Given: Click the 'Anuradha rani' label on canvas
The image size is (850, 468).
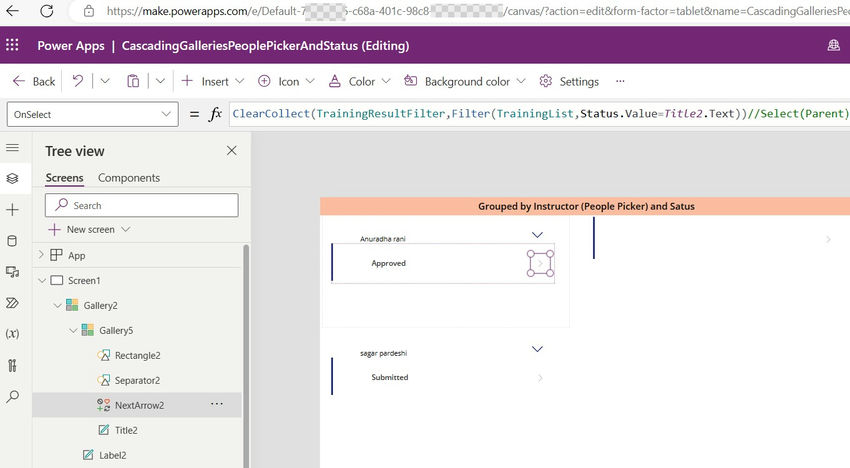Looking at the screenshot, I should [383, 239].
